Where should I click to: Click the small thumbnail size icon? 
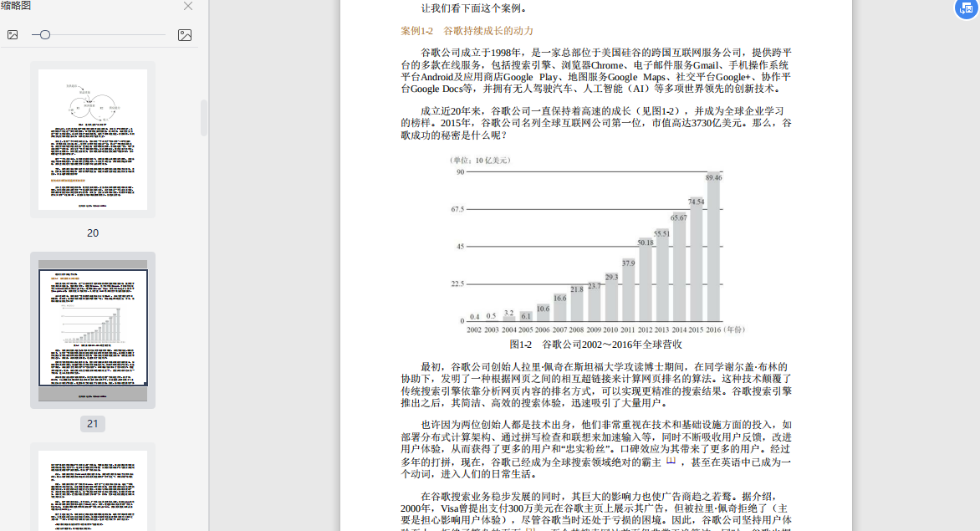[13, 35]
